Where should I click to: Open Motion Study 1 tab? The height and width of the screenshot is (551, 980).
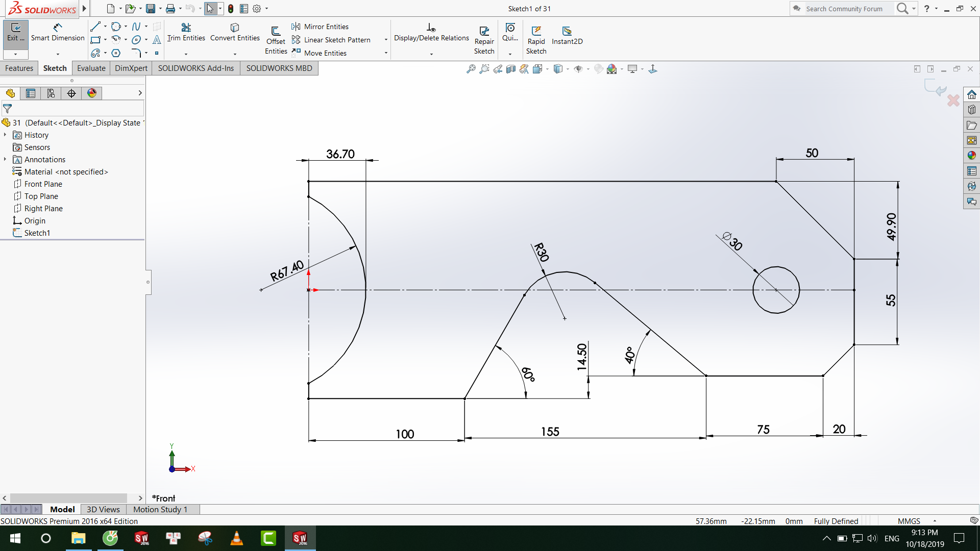click(x=160, y=509)
